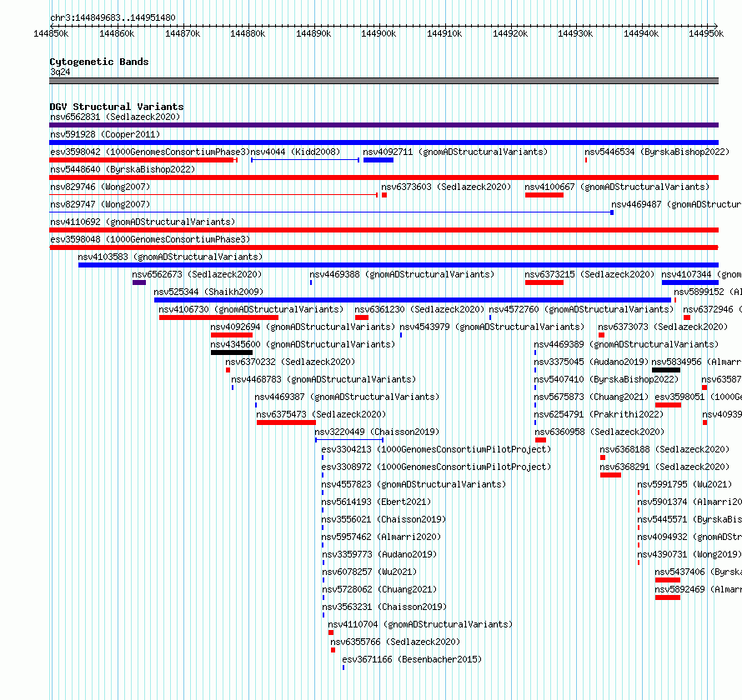
Task: Click nsv4543979 gnomADStructuralVariants label
Action: coord(492,327)
